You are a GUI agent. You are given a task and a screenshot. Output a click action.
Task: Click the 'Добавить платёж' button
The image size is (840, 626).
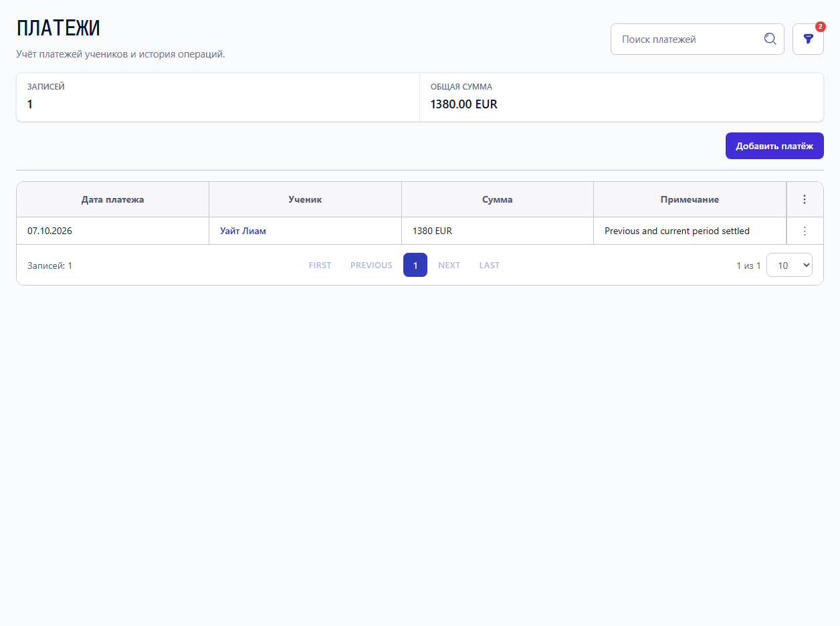[774, 146]
